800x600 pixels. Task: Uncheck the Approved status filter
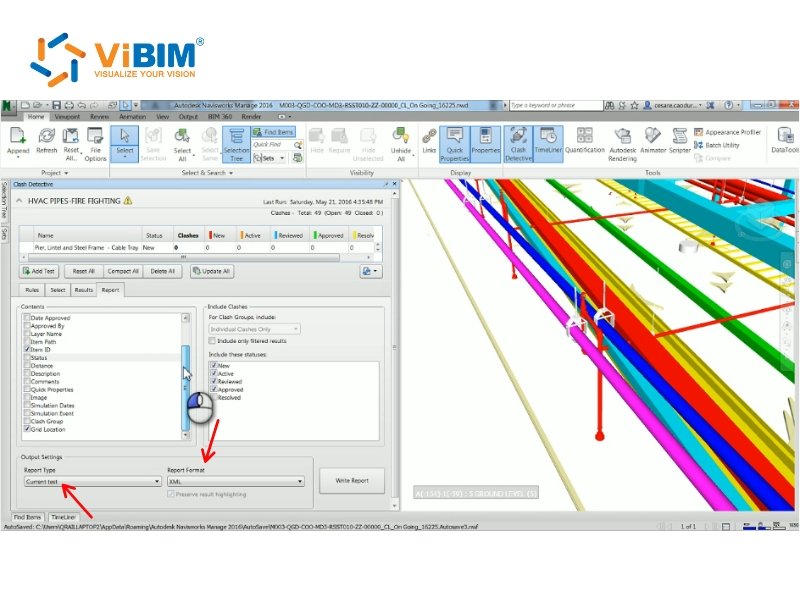tap(213, 387)
